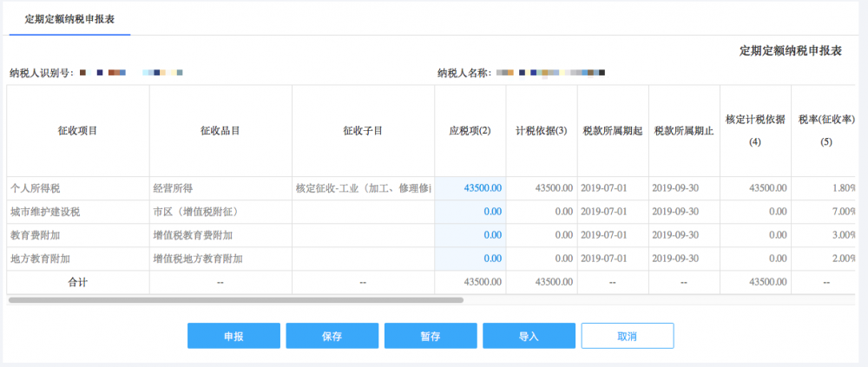Viewport: 868px width, 367px height.
Task: Click the 征收子目 column header
Action: [x=363, y=131]
